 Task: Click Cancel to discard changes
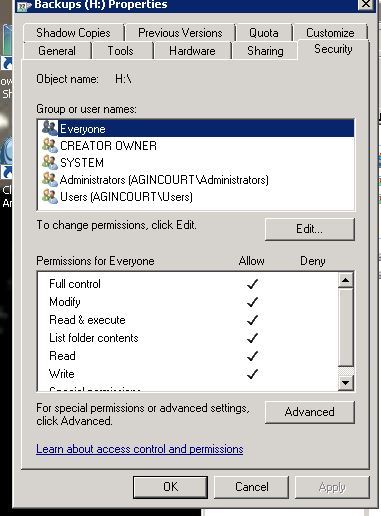coord(252,487)
